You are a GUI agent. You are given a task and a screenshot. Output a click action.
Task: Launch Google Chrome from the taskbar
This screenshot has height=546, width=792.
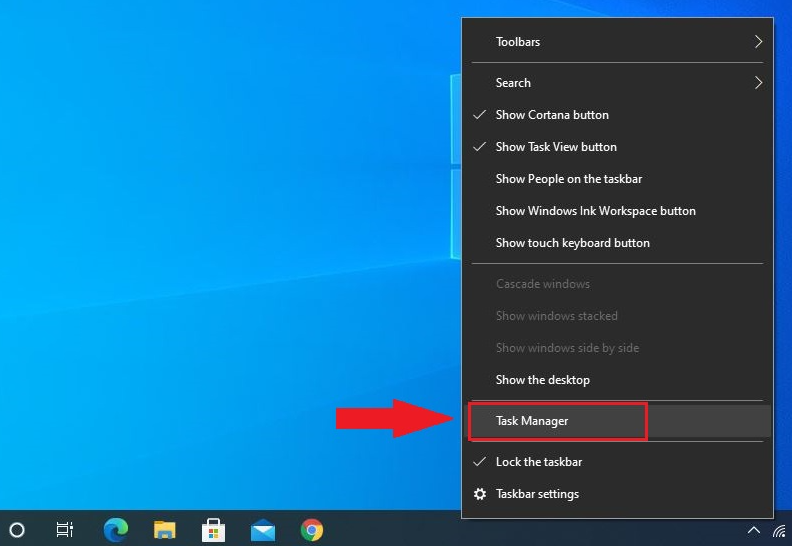point(312,530)
